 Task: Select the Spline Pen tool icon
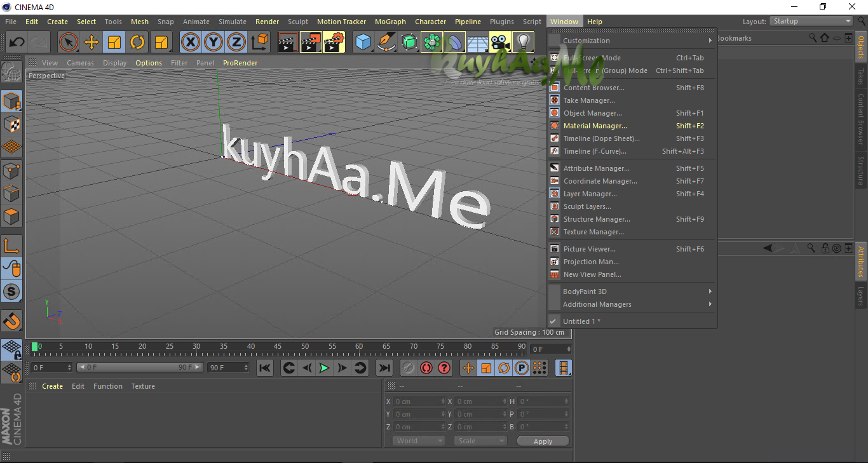tap(386, 43)
